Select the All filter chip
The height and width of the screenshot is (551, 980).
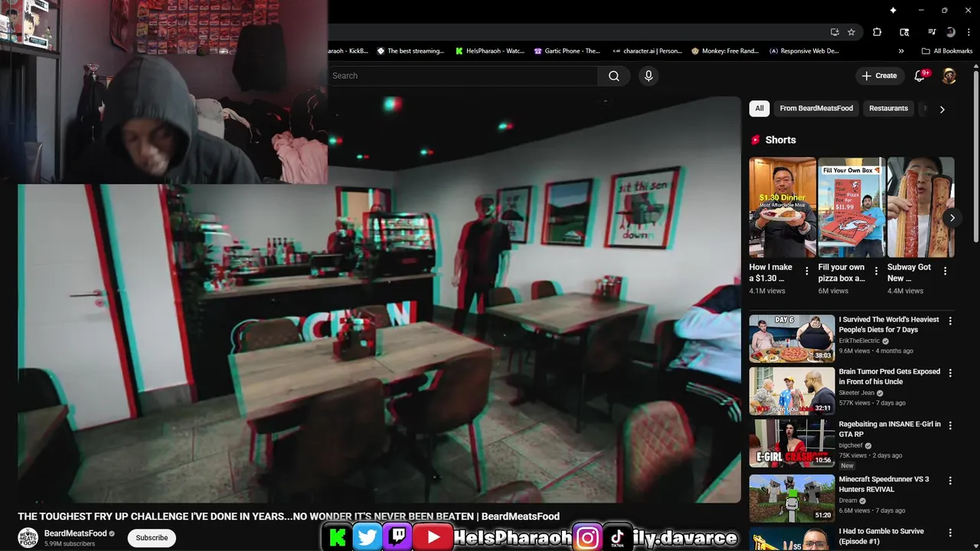tap(759, 109)
